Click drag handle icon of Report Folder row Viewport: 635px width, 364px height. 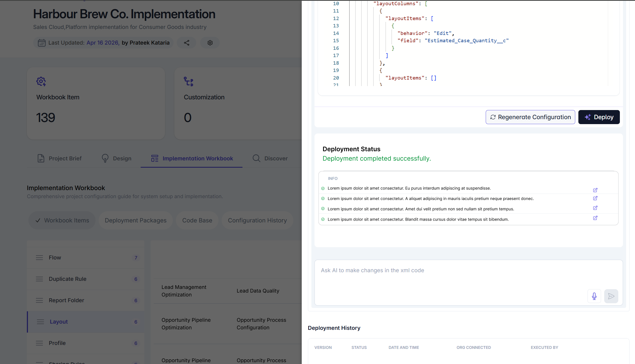tap(39, 300)
